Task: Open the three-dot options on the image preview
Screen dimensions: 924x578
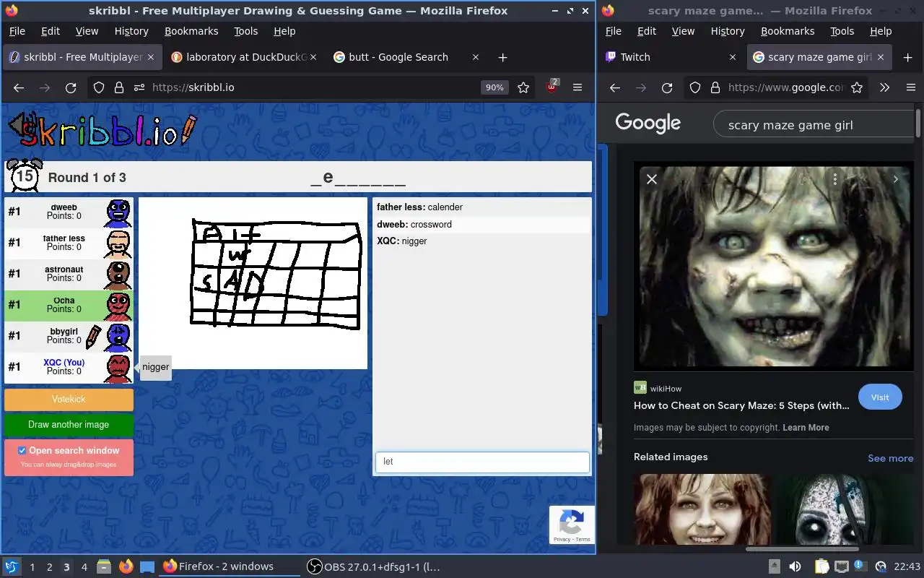Action: tap(835, 179)
